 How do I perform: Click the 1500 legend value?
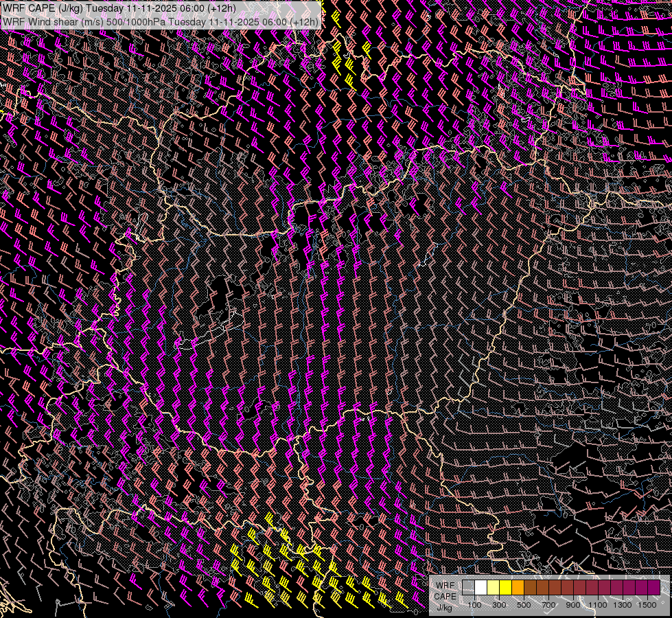pyautogui.click(x=647, y=605)
